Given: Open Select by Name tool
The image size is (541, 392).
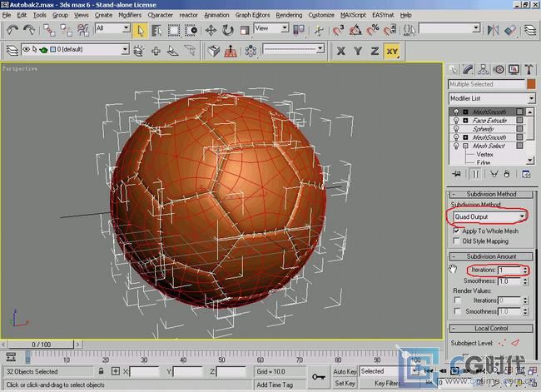Looking at the screenshot, I should 156,30.
